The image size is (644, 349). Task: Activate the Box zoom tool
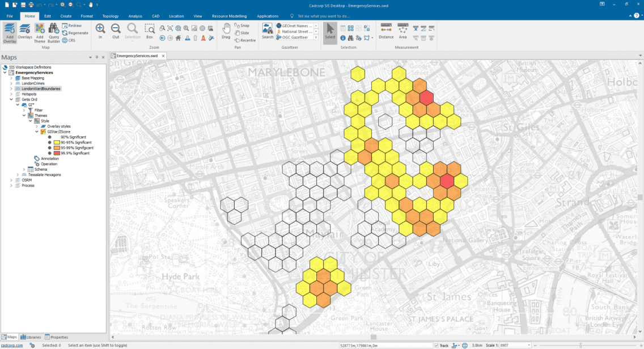[x=150, y=32]
